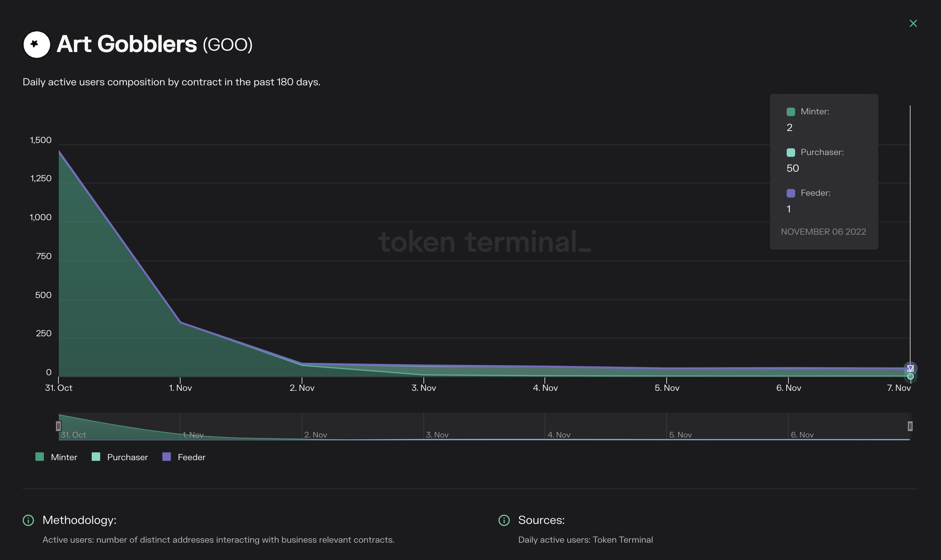Image resolution: width=941 pixels, height=560 pixels.
Task: Click the 1,000 y-axis value
Action: (41, 217)
